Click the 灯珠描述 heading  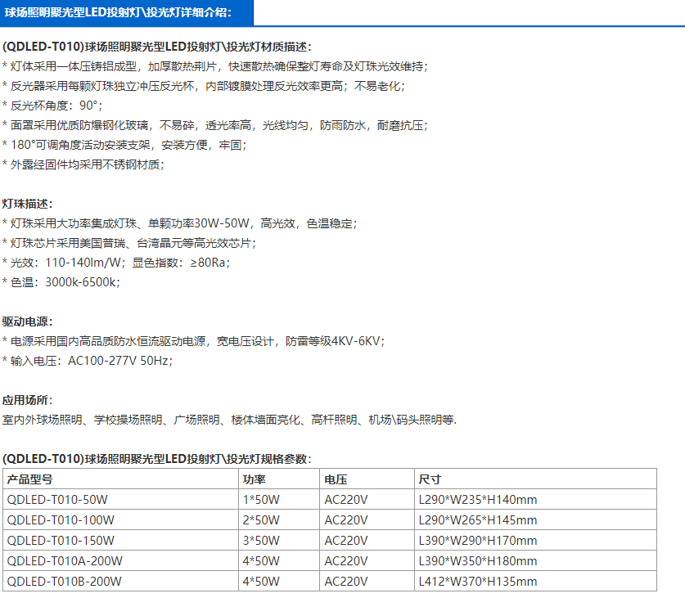[x=28, y=204]
